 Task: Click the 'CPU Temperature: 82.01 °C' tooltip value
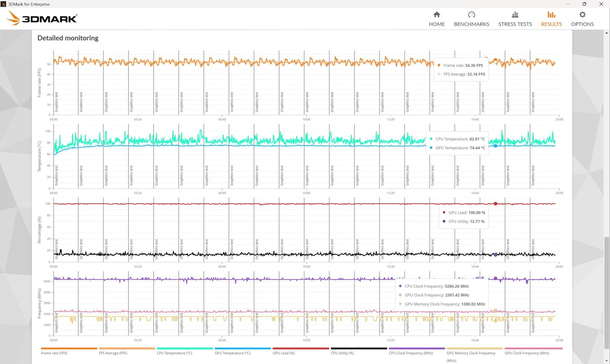pos(460,139)
